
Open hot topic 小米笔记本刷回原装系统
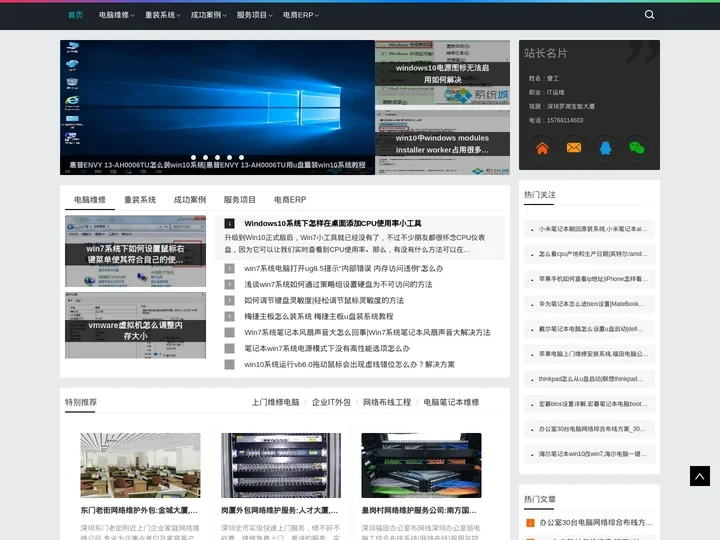click(x=592, y=229)
